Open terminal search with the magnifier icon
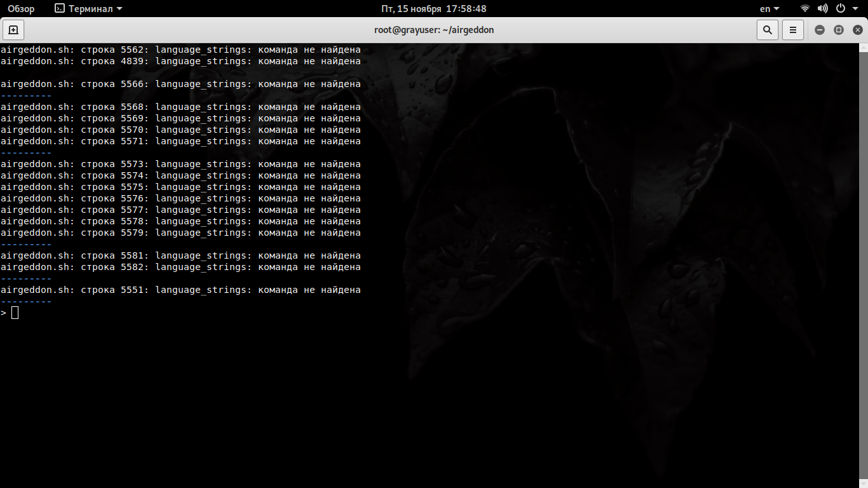This screenshot has width=868, height=488. [768, 30]
